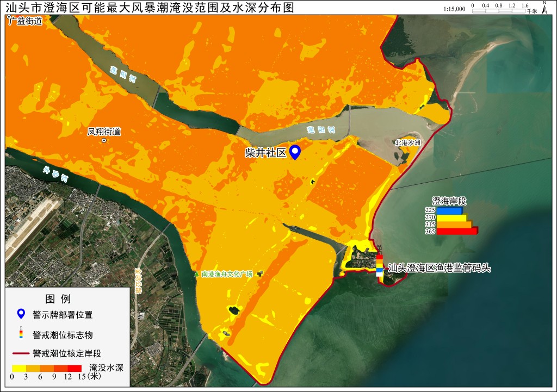Click the 莲阳河 label near the river mouth
This screenshot has height=392, width=557.
[321, 130]
